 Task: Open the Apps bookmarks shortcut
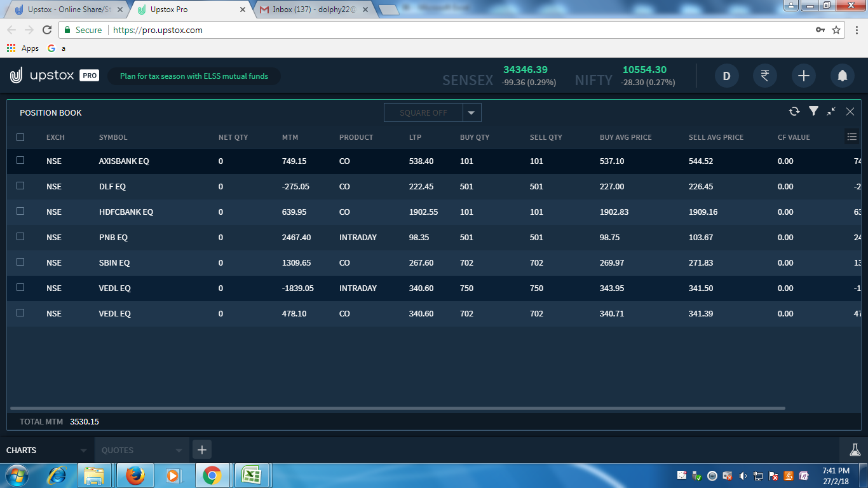tap(23, 48)
